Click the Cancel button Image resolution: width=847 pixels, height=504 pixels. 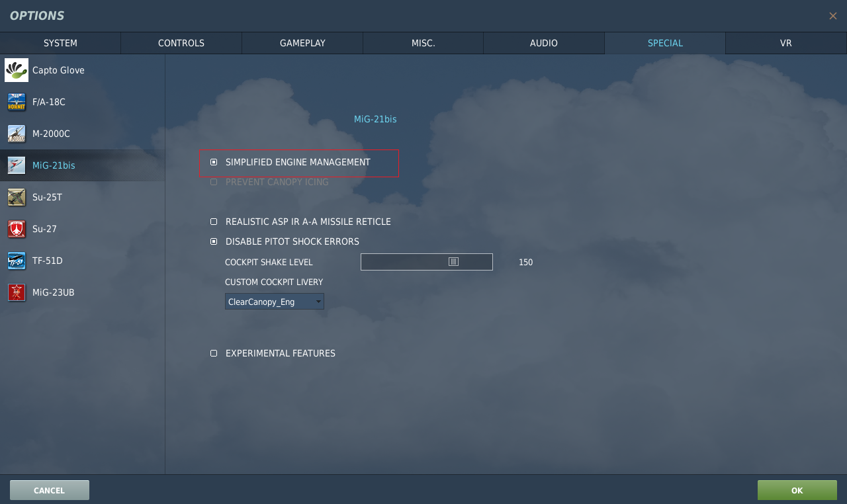(50, 490)
